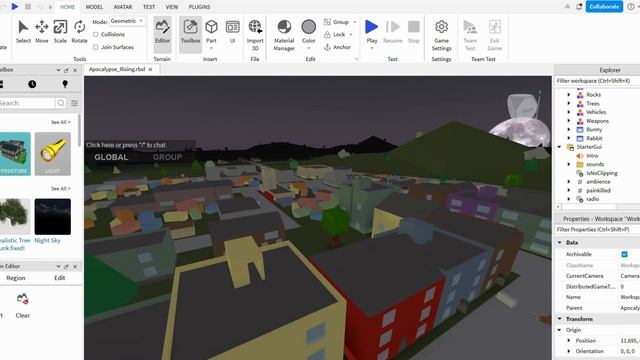Open the Lock dropdown arrow
640x360 pixels.
pyautogui.click(x=351, y=35)
